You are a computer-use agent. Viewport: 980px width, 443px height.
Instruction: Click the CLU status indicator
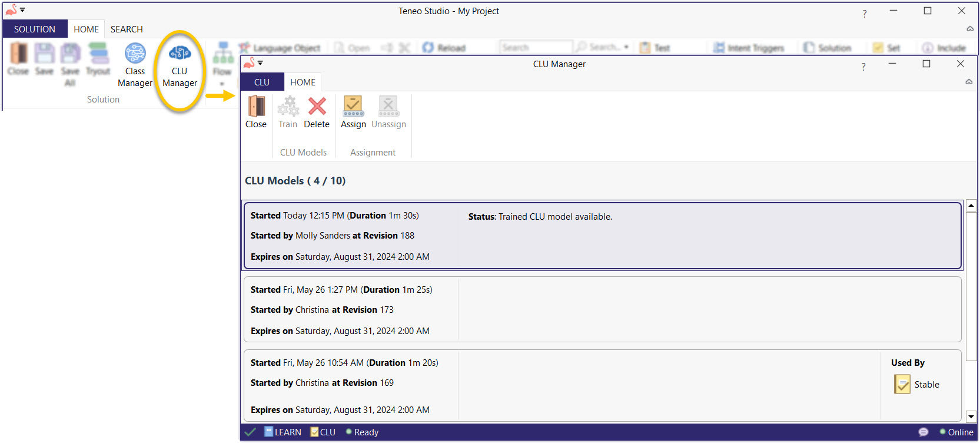coord(323,432)
